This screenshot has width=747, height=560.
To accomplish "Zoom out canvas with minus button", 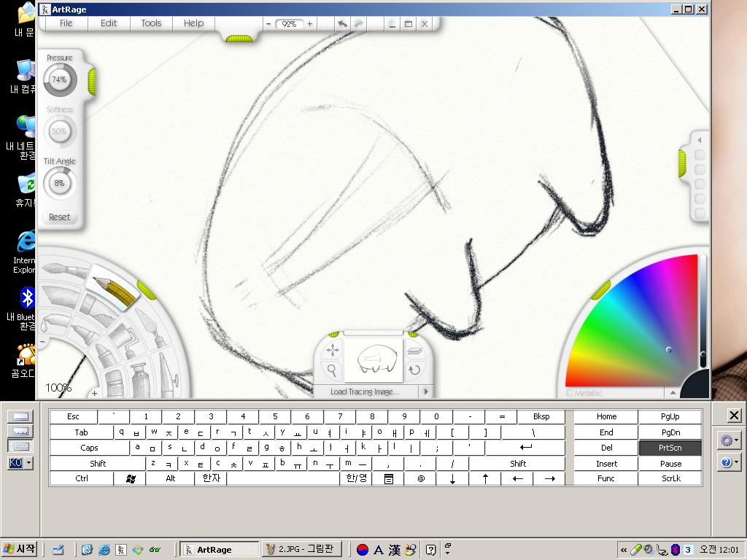I will (268, 23).
